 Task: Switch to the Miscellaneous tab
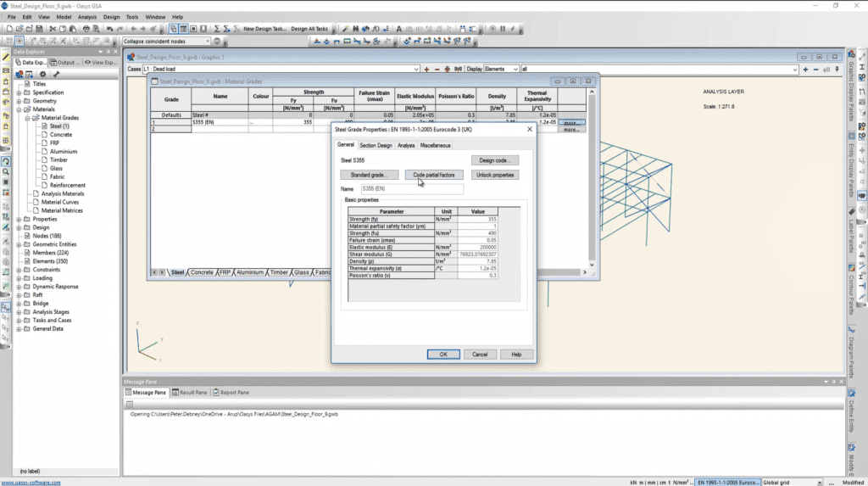click(x=435, y=145)
